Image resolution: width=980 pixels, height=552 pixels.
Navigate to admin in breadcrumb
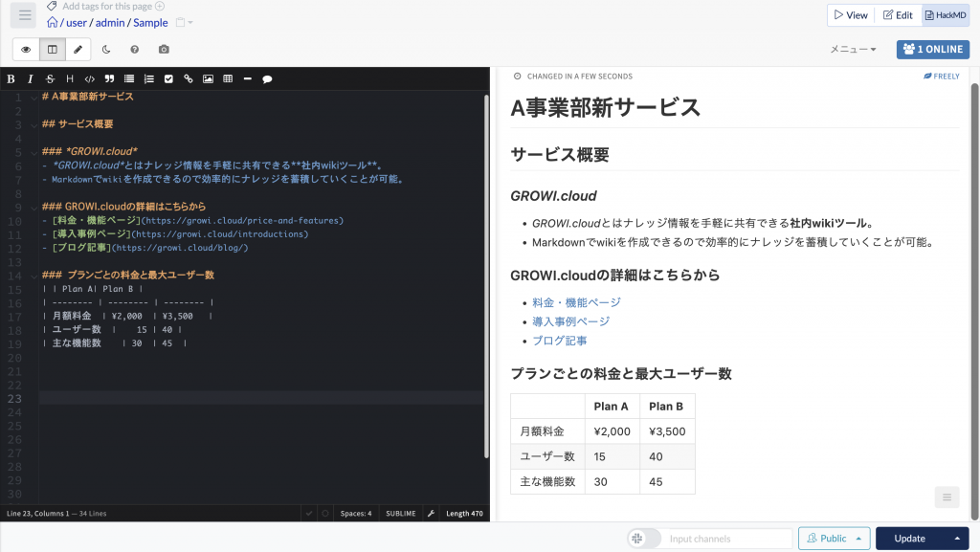click(110, 22)
